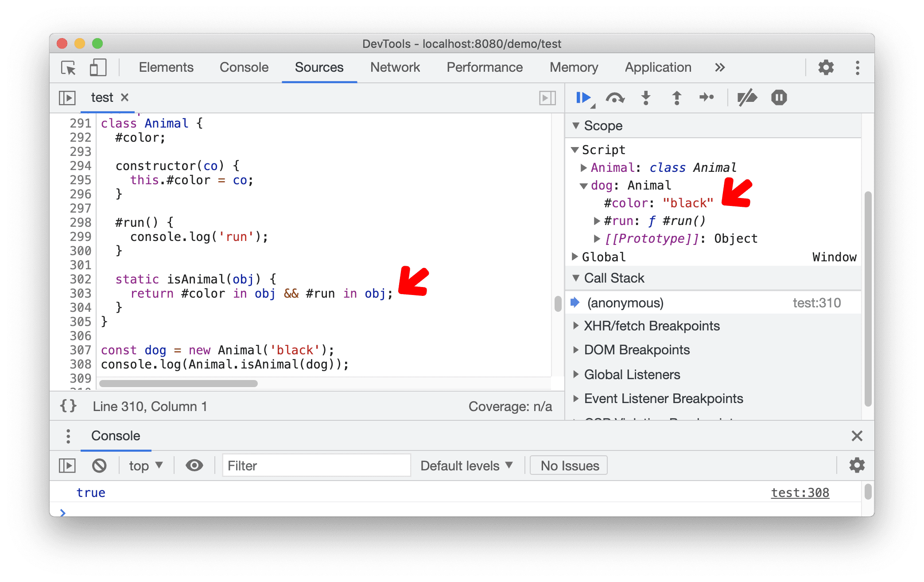Toggle the No Issues button in Console
This screenshot has height=582, width=924.
tap(568, 466)
